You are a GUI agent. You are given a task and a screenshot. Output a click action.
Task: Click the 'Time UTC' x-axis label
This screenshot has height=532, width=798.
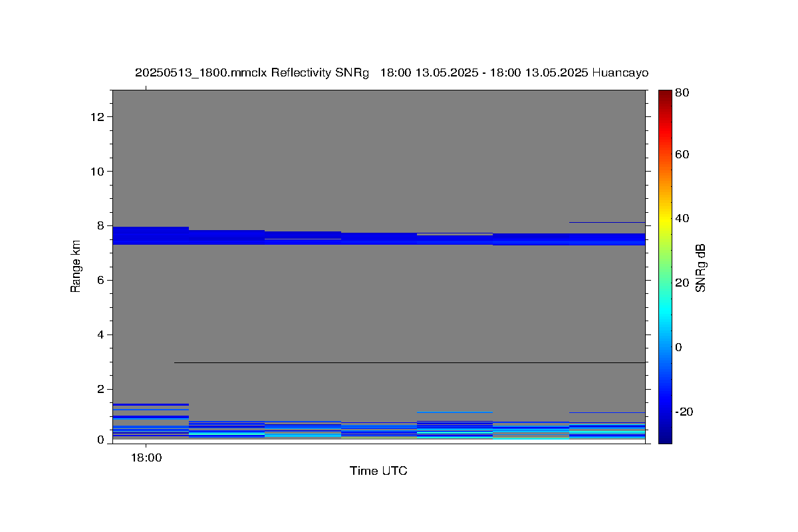(x=378, y=471)
